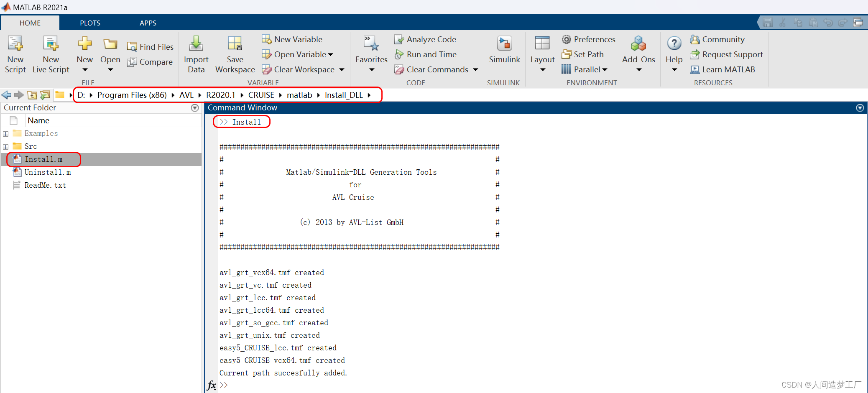The image size is (868, 393).
Task: Click the Browse for folder icon
Action: click(45, 95)
